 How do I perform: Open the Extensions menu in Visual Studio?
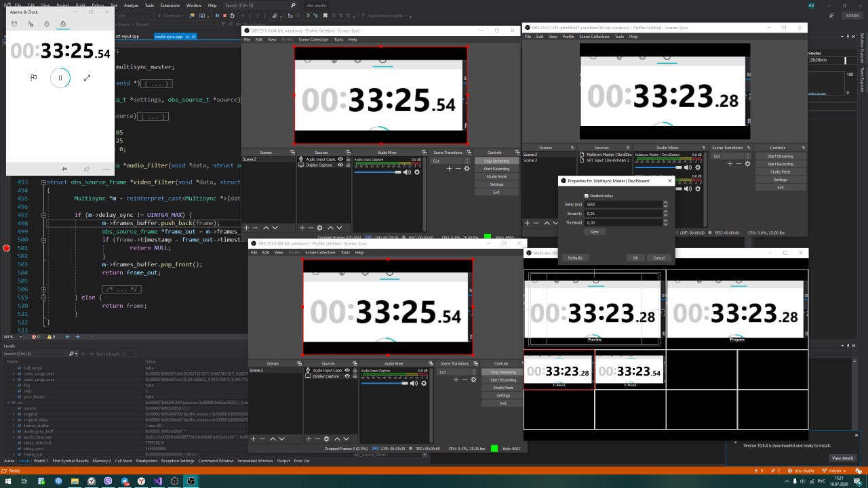(x=170, y=5)
